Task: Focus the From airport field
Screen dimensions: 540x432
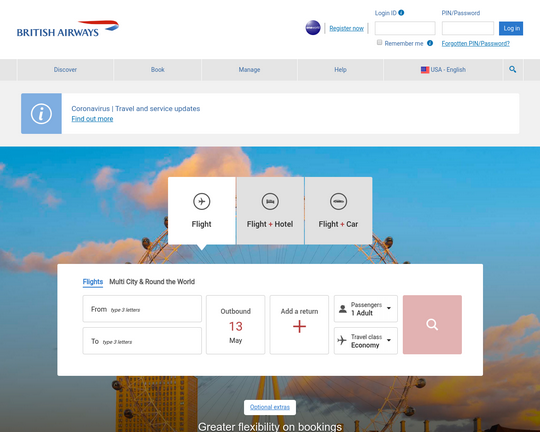Action: click(142, 309)
